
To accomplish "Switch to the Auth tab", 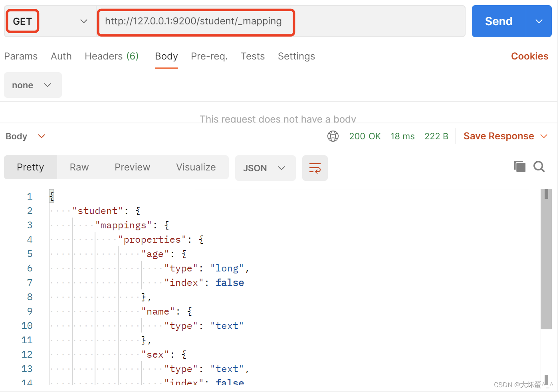I will (61, 56).
